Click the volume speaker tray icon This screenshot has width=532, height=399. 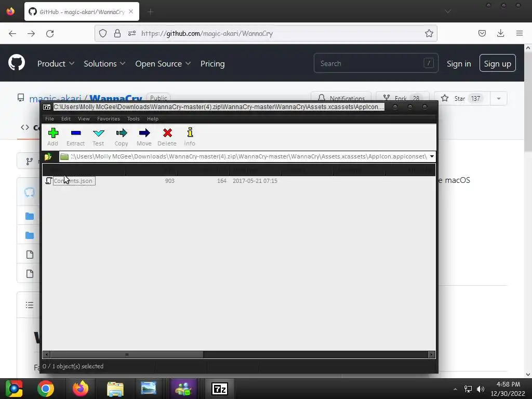pyautogui.click(x=481, y=389)
